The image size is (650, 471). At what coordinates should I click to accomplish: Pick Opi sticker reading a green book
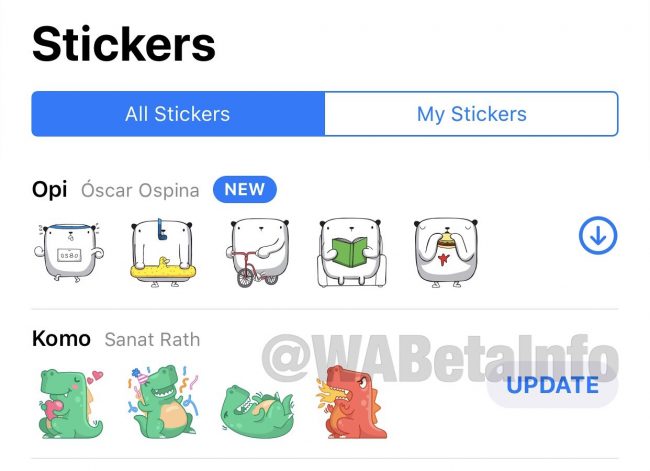pyautogui.click(x=352, y=252)
